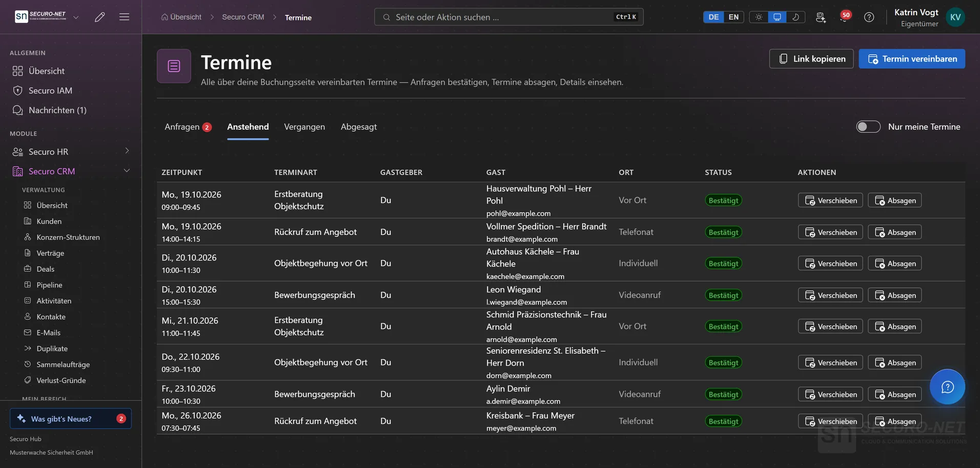Open the dropdown chevron next to the logo

coord(76,17)
